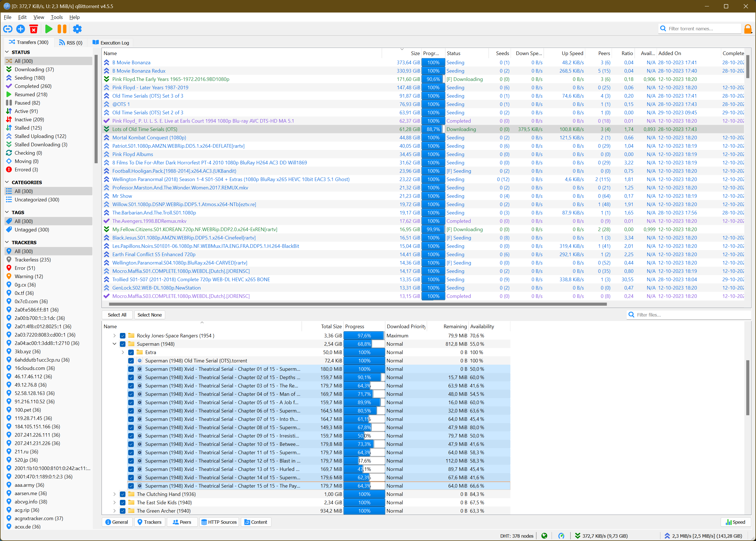756x541 pixels.
Task: Open the Tools menu
Action: coord(57,17)
